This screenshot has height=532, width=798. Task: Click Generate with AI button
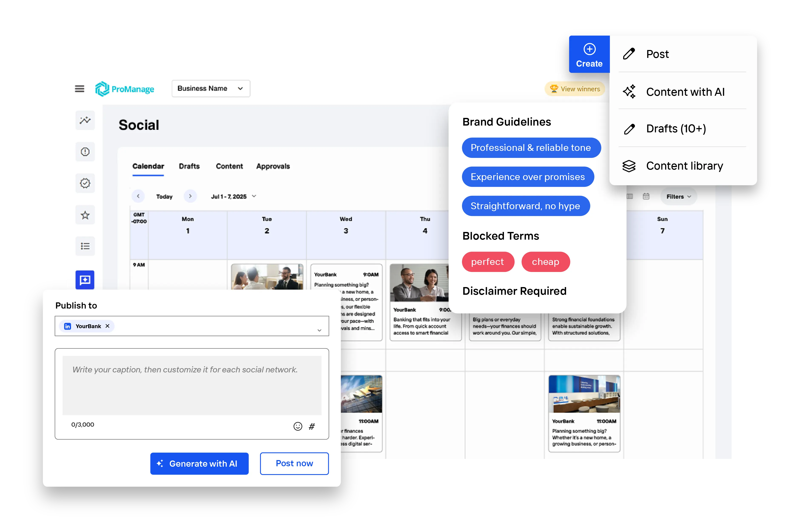(199, 463)
